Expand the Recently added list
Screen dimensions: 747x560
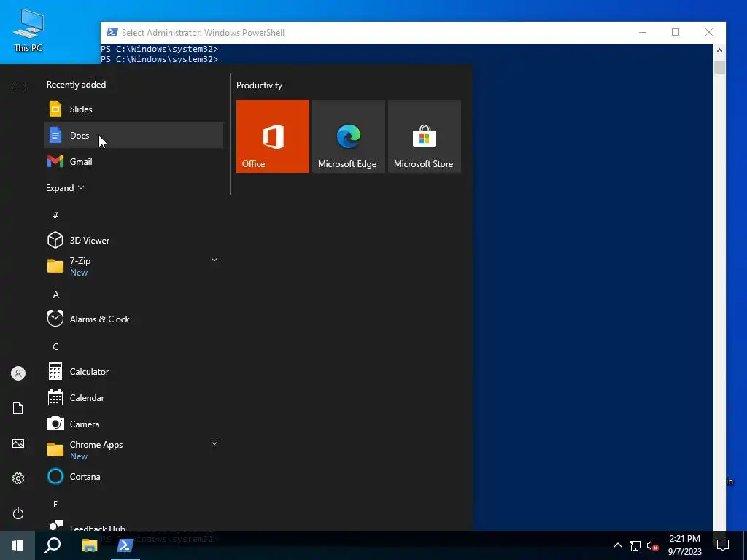pyautogui.click(x=65, y=187)
